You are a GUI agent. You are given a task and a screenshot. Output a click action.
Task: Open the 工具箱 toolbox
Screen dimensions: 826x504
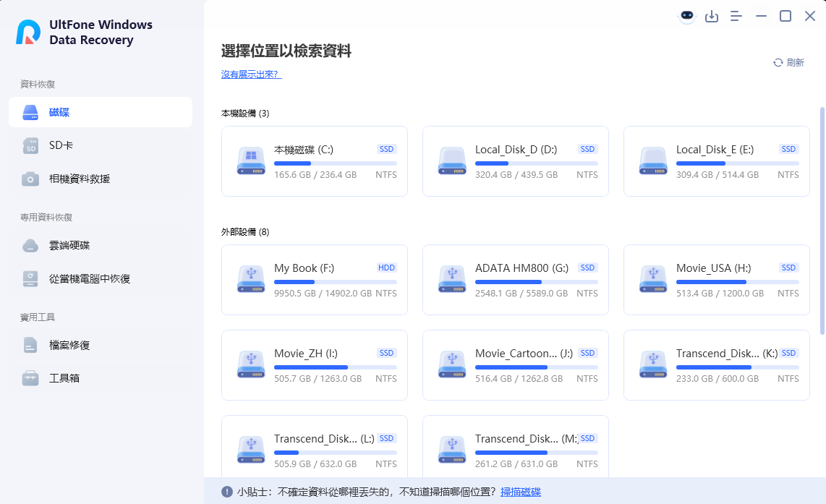101,378
